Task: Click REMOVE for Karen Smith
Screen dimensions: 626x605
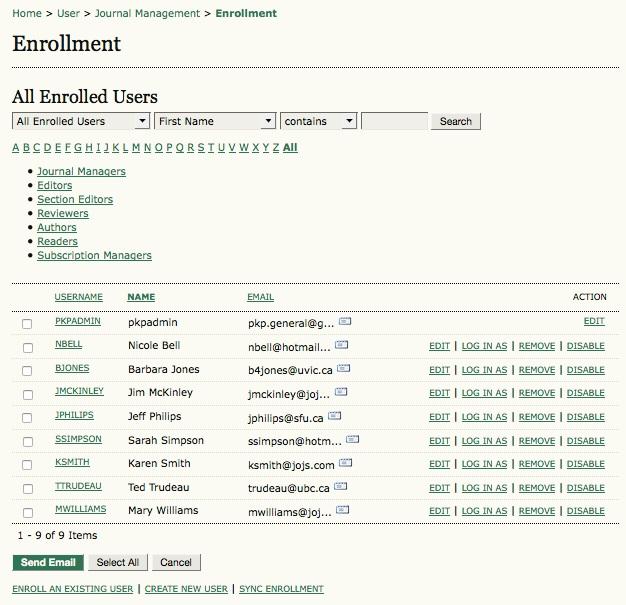Action: (537, 464)
